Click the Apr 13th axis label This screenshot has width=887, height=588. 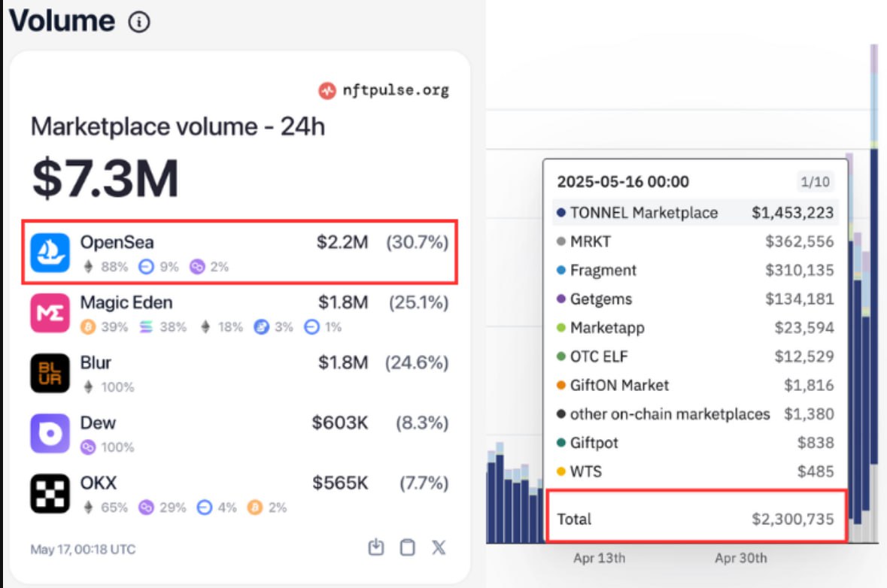point(599,558)
